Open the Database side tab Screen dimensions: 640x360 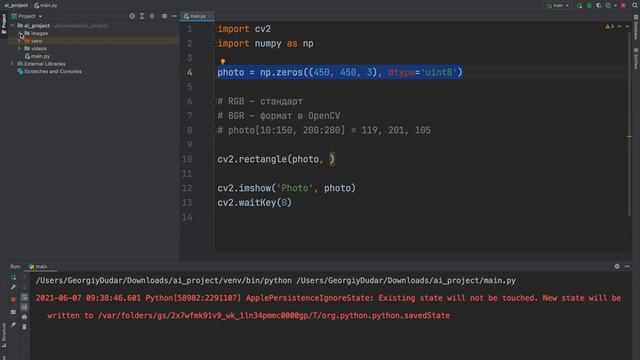pos(636,28)
